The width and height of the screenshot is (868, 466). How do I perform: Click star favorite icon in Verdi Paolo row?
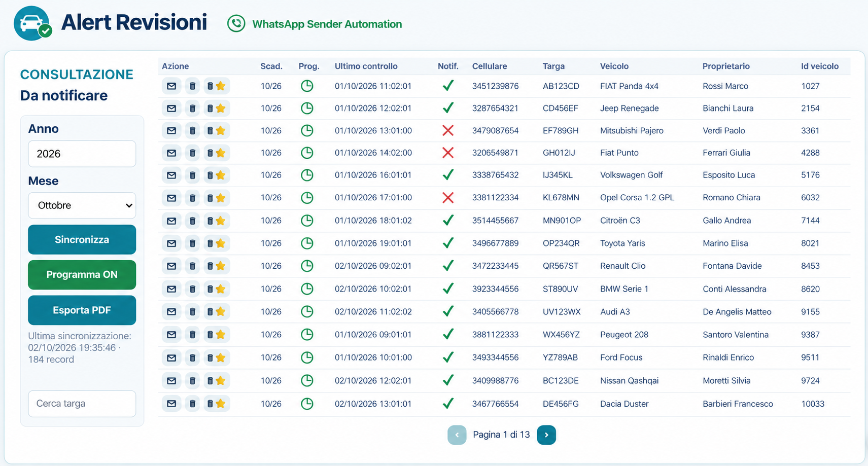(x=220, y=131)
